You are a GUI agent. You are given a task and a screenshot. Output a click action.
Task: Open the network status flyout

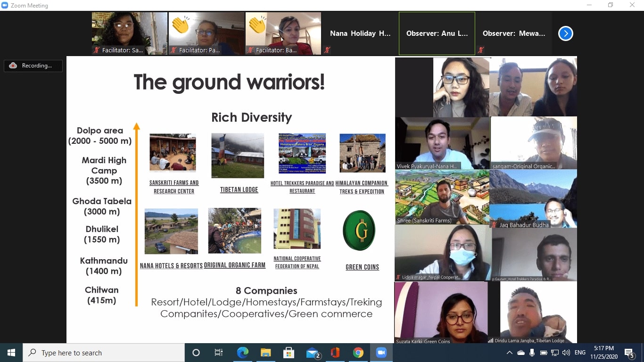tap(555, 353)
